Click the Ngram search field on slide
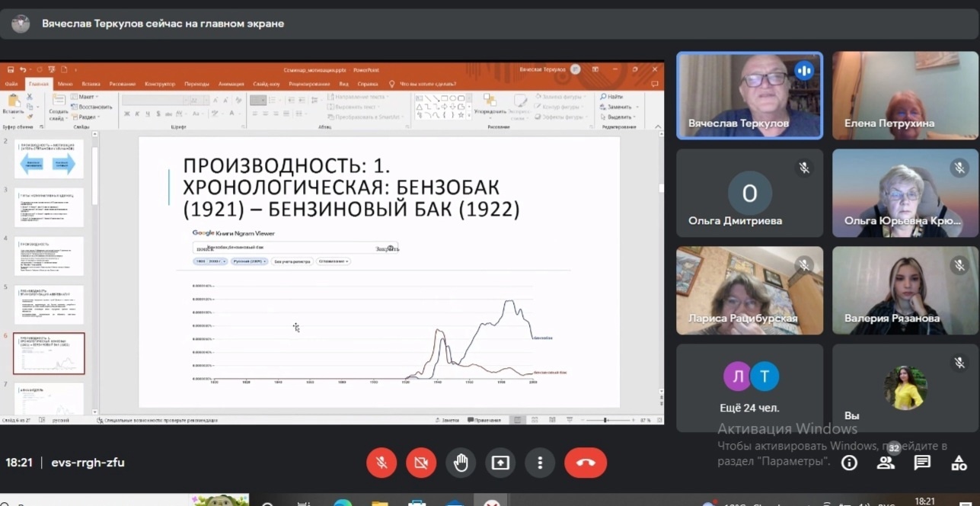The image size is (980, 506). pyautogui.click(x=295, y=248)
